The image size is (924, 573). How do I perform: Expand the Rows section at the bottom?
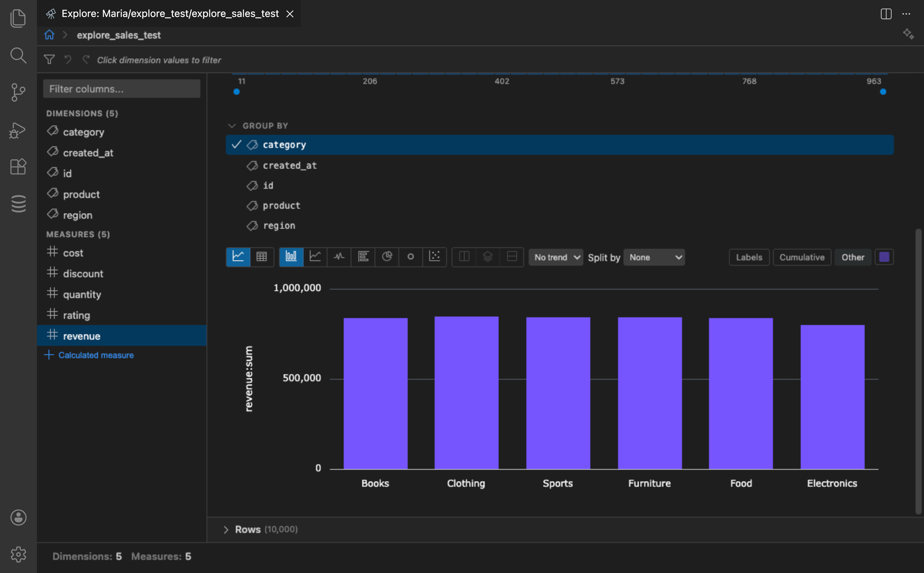pyautogui.click(x=226, y=529)
